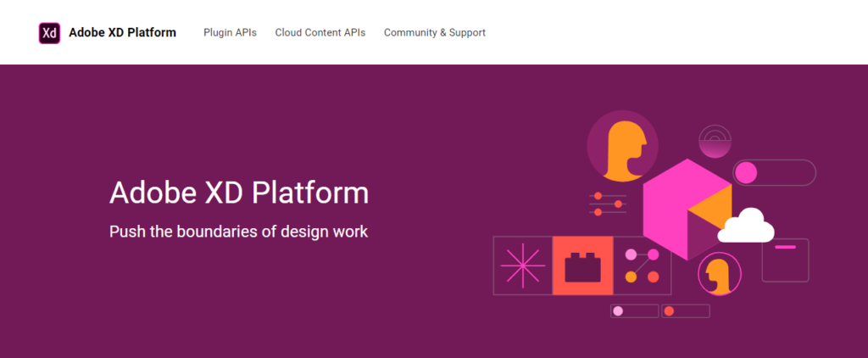Toggle the small pill with coral dot

point(685,311)
